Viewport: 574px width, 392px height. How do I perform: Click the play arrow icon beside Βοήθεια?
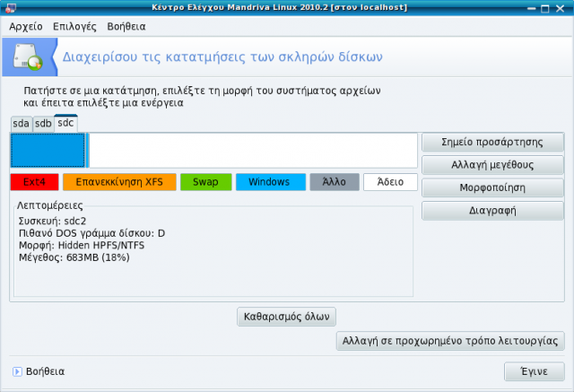coord(17,371)
